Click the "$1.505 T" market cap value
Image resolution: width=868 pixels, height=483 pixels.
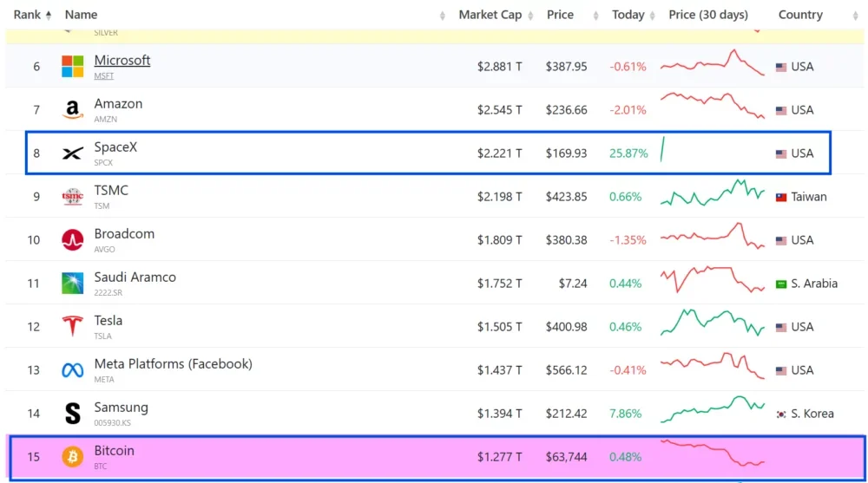(499, 326)
